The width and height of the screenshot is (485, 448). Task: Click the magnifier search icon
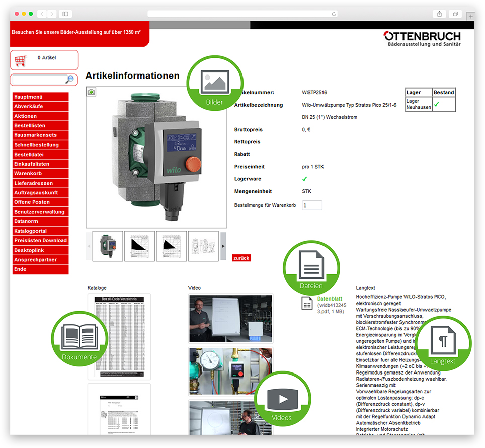[x=69, y=80]
